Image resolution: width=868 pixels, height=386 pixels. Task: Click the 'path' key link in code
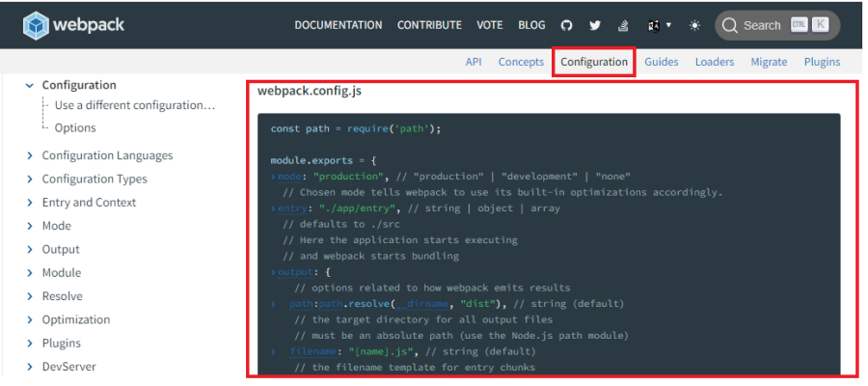tap(301, 304)
